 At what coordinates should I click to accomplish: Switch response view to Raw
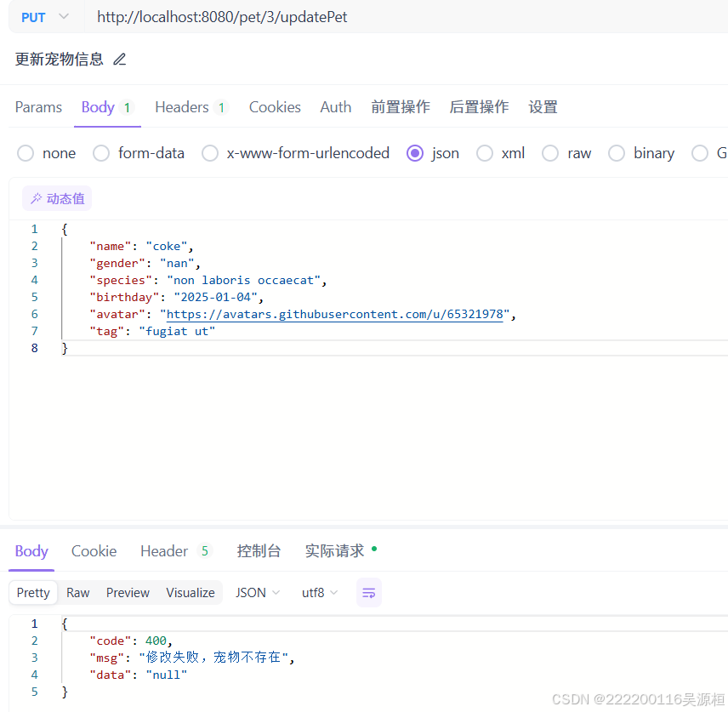78,593
